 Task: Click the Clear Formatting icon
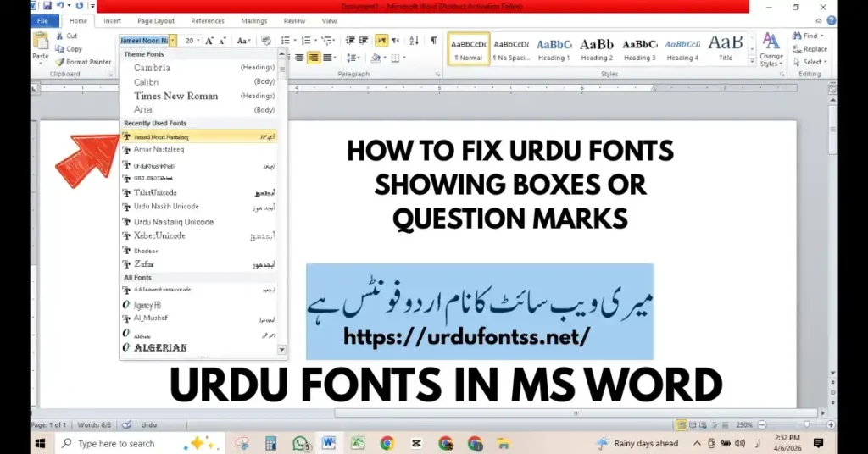tap(265, 41)
